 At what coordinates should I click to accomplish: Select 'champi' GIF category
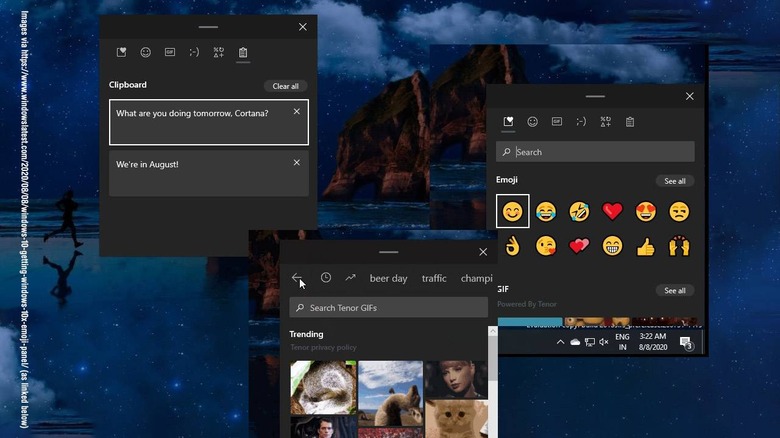[x=477, y=278]
